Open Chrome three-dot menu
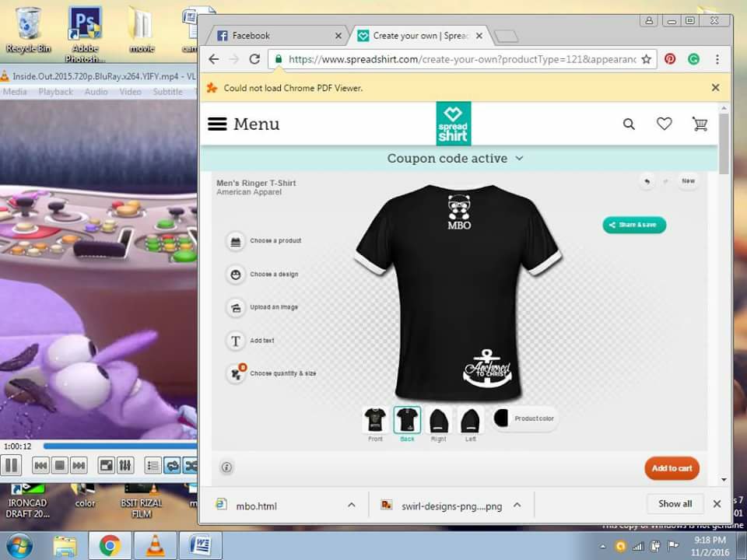 717,59
